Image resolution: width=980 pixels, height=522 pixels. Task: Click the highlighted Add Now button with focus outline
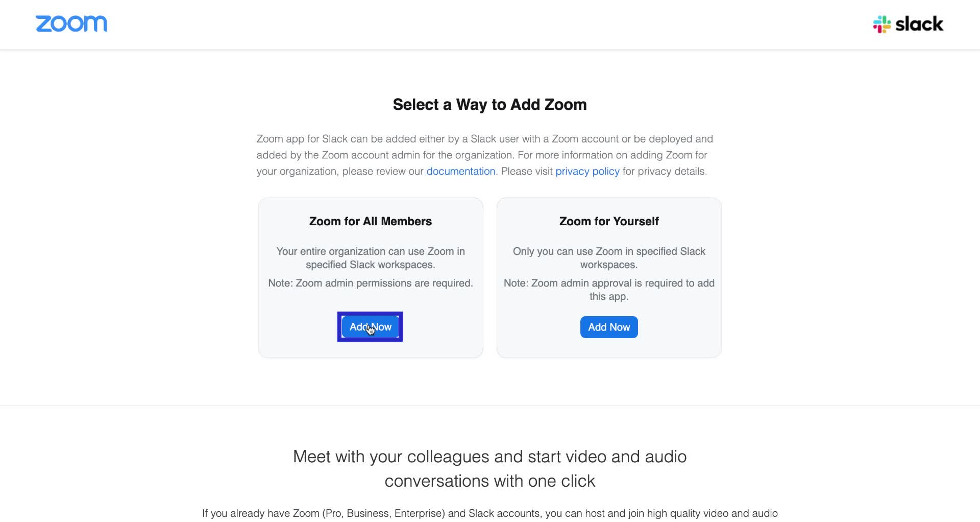pyautogui.click(x=370, y=327)
